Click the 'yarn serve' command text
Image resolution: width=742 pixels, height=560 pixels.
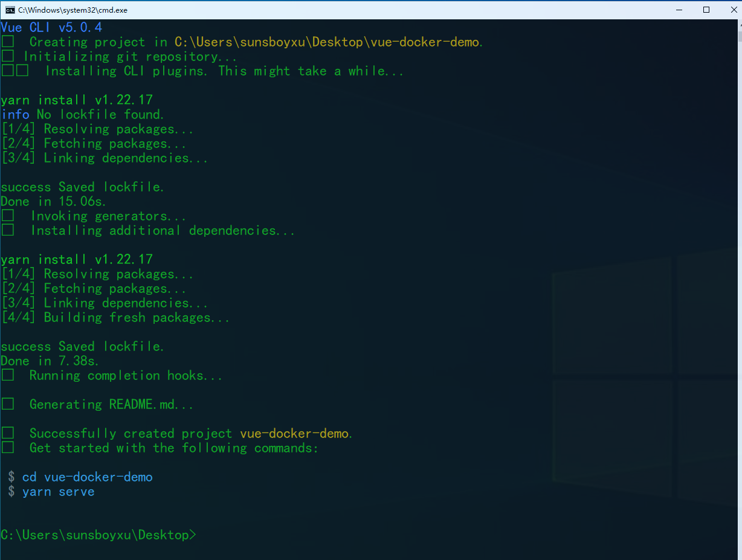(58, 492)
